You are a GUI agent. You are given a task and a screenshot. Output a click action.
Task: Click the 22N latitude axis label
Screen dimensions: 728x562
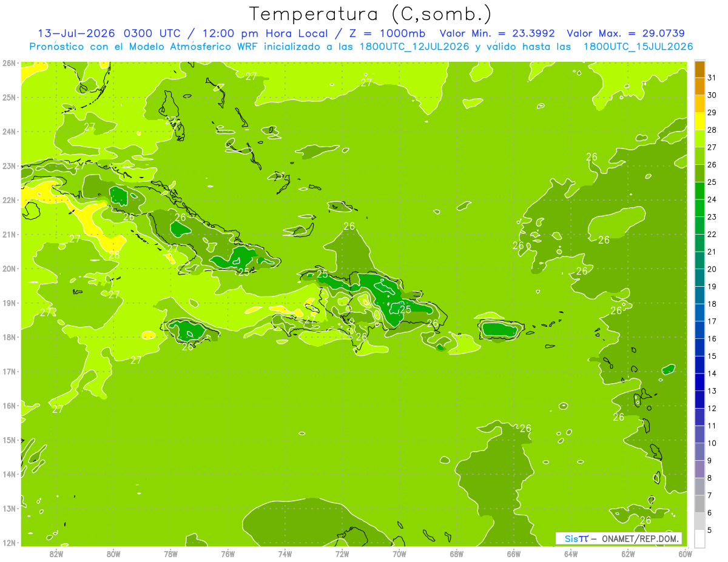(8, 200)
